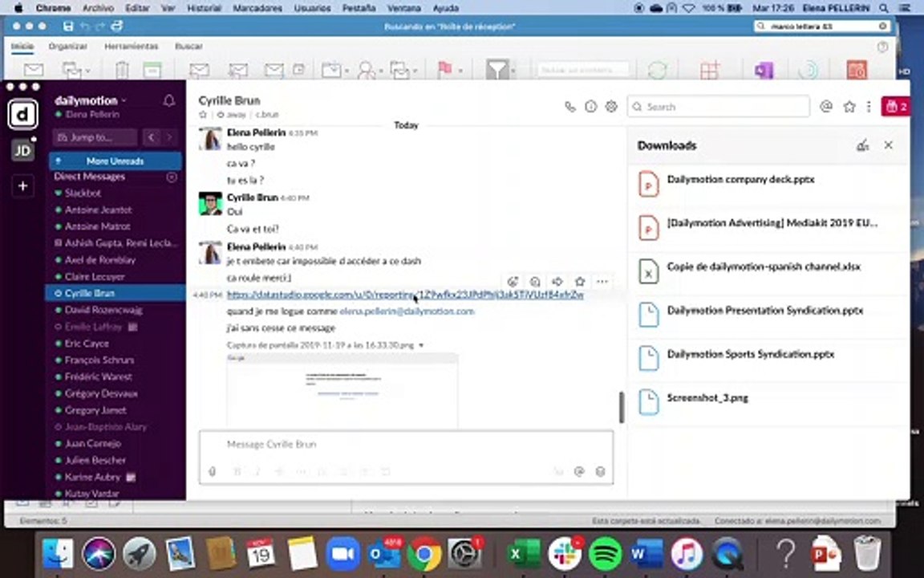Open conversation details info icon

coord(590,107)
